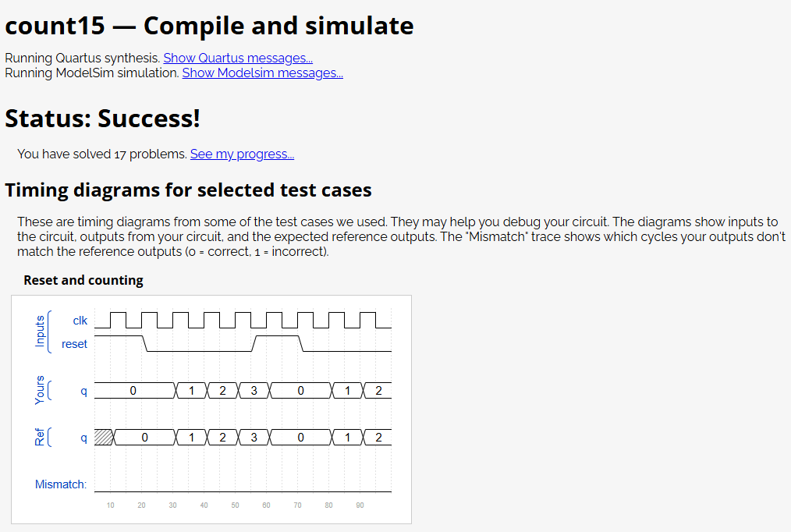791x532 pixels.
Task: Click time marker 30 on the axis
Action: tap(172, 505)
